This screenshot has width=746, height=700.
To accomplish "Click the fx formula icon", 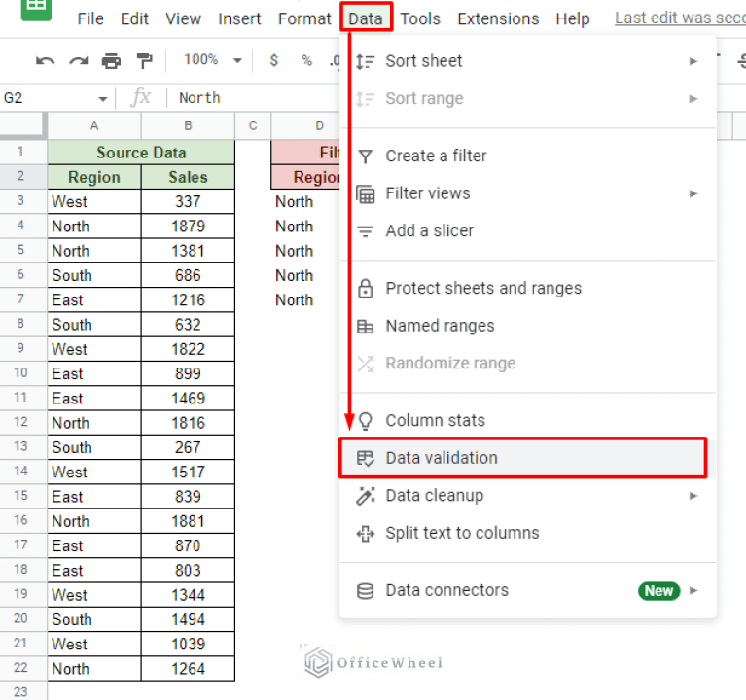I will tap(141, 97).
